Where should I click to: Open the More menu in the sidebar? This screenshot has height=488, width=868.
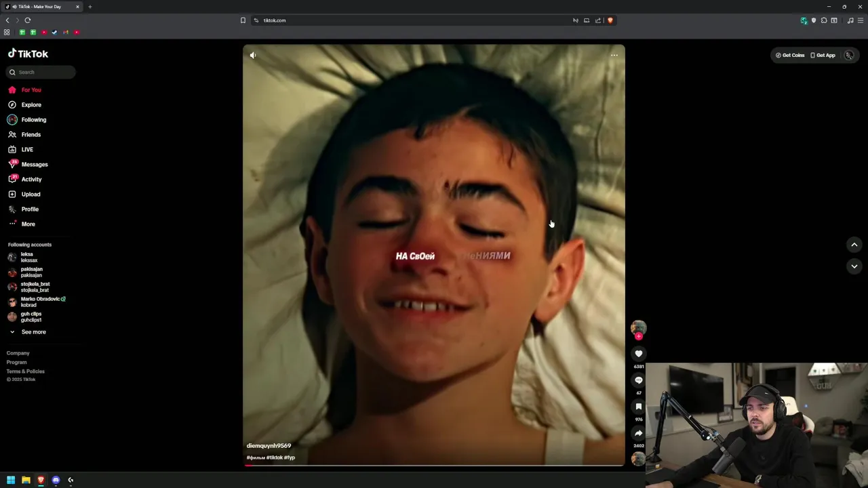click(x=22, y=224)
